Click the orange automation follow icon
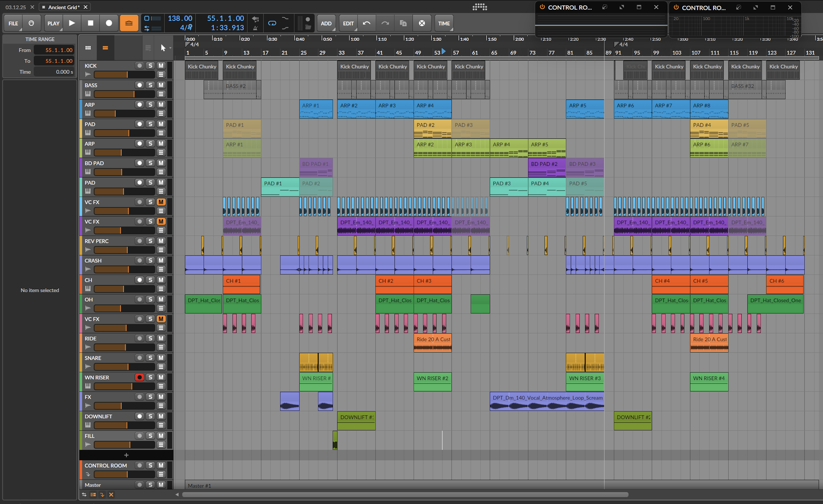The width and height of the screenshot is (823, 504). pyautogui.click(x=129, y=23)
